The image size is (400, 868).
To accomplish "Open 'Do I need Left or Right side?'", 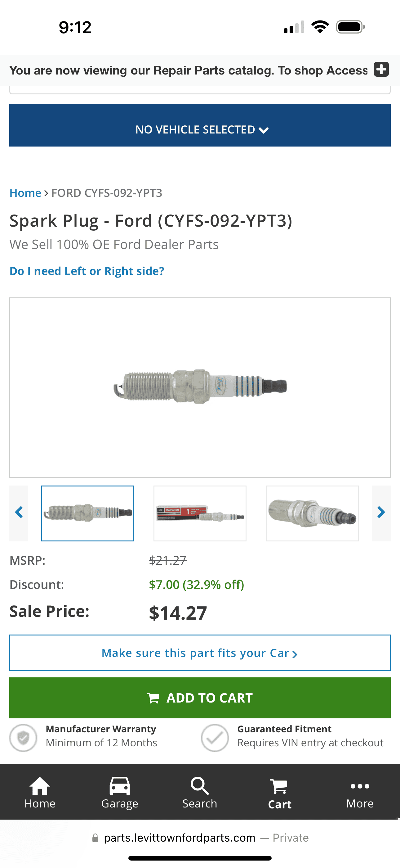I will pyautogui.click(x=87, y=271).
